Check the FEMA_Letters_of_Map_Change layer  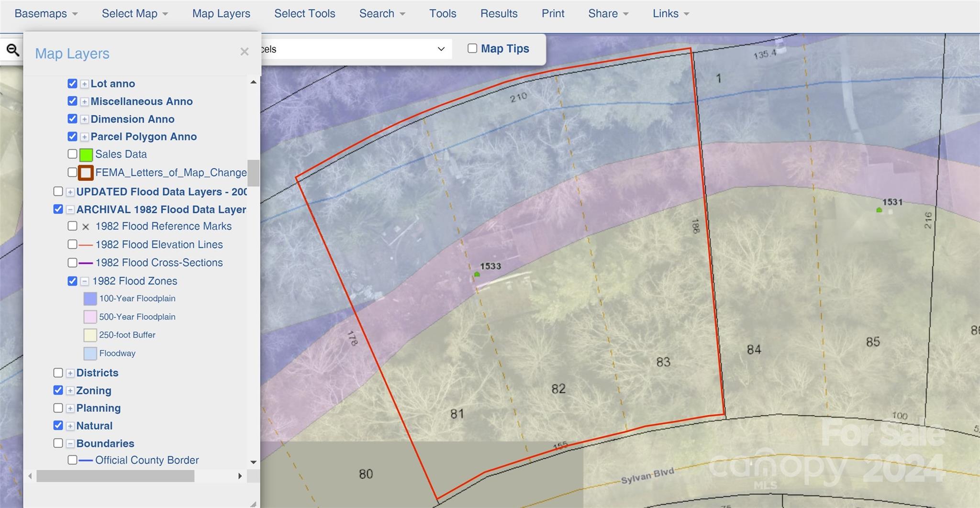(72, 172)
